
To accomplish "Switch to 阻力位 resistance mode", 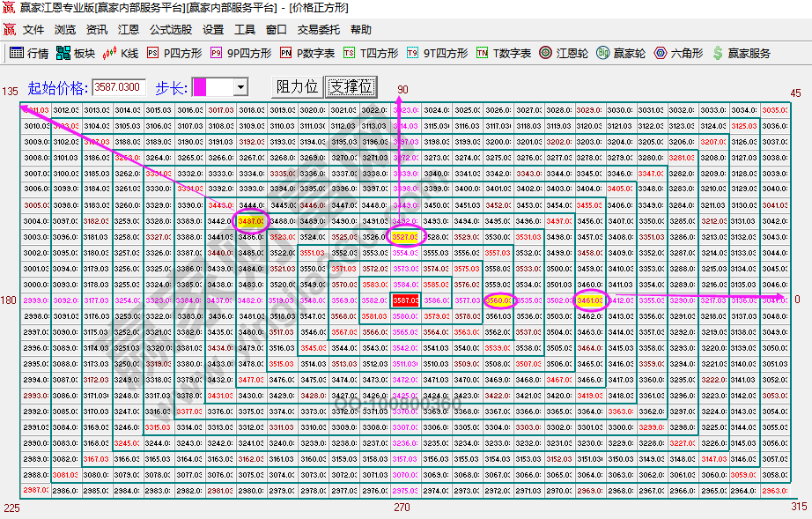I will click(296, 86).
